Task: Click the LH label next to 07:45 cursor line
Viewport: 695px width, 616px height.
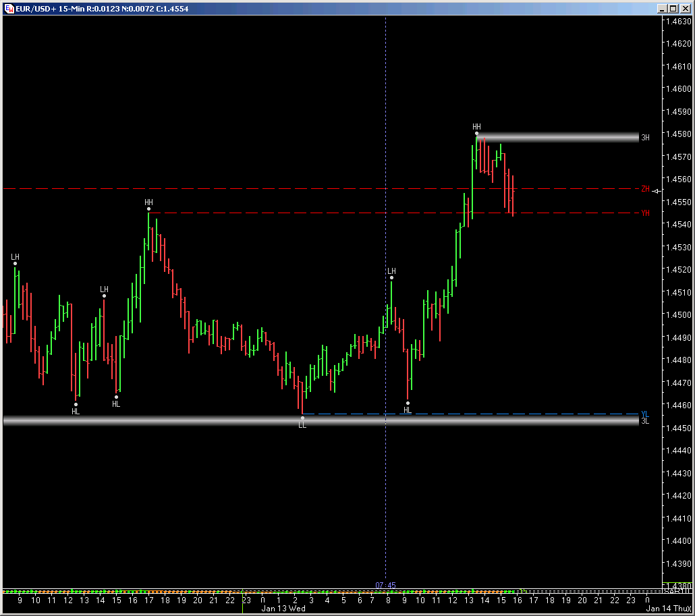Action: (391, 271)
